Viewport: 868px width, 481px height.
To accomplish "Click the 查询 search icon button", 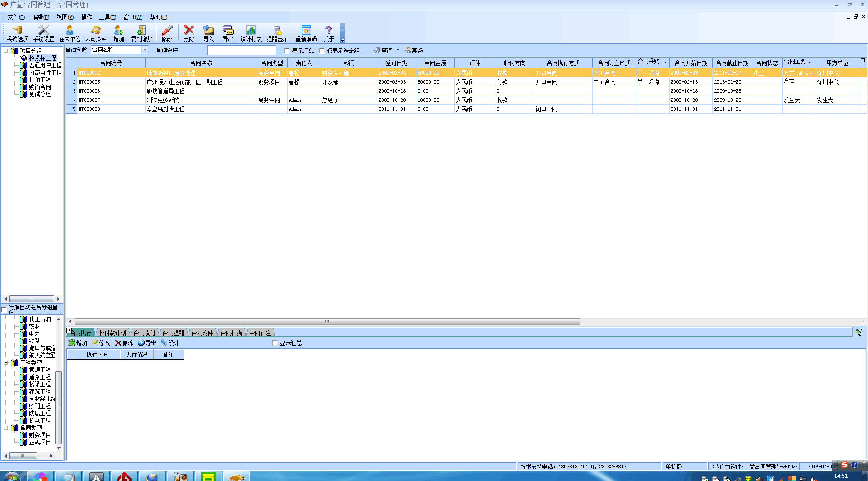I will coord(383,51).
